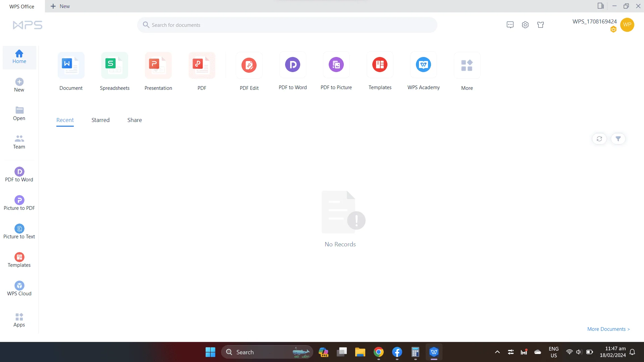
Task: Show More apps in the top row
Action: pos(467,65)
